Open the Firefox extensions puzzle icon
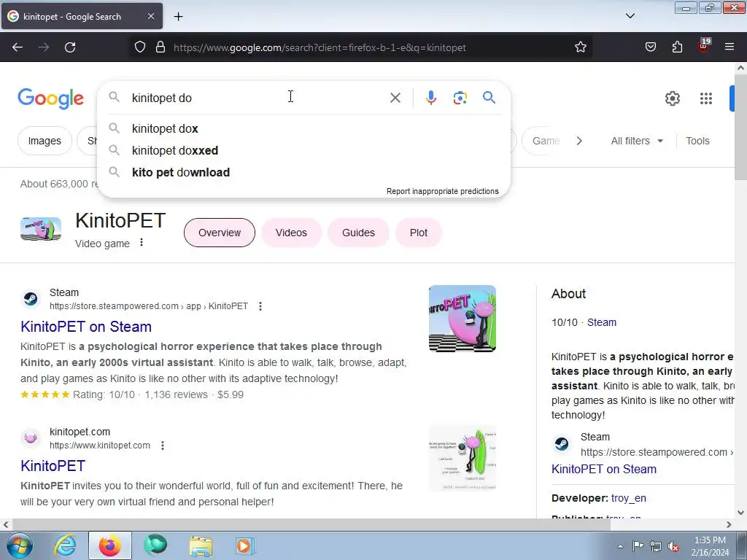The width and height of the screenshot is (747, 560). pyautogui.click(x=677, y=47)
